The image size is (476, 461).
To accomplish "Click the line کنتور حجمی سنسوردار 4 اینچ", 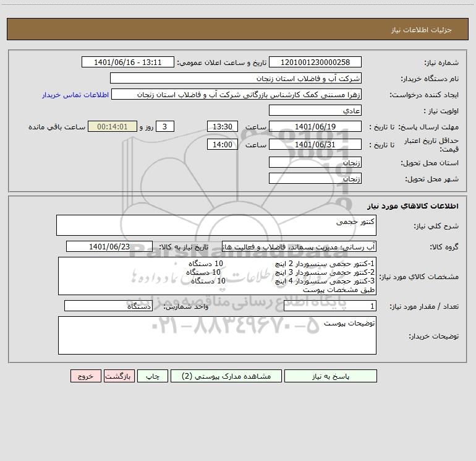I will tap(325, 281).
